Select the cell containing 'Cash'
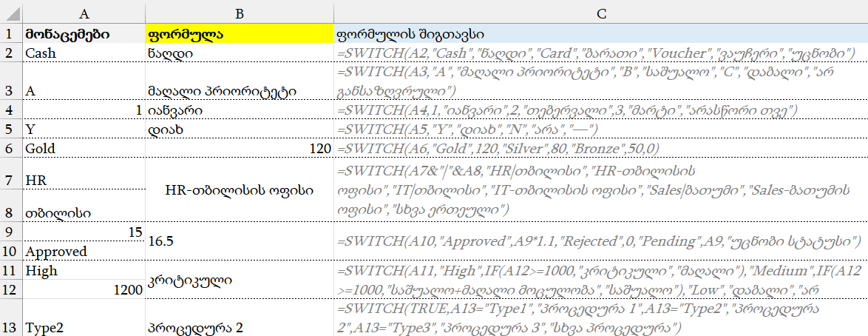 (84, 53)
